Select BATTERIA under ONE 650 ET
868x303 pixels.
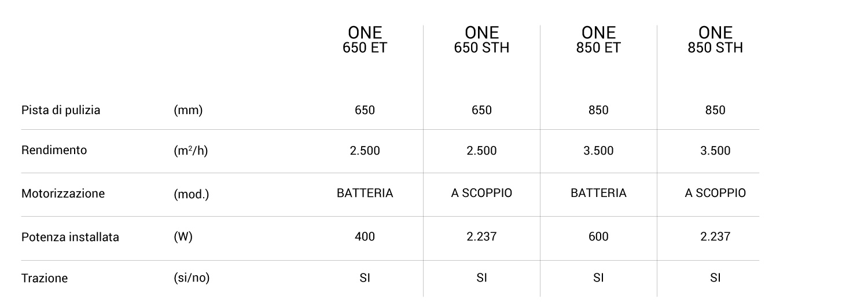[365, 193]
